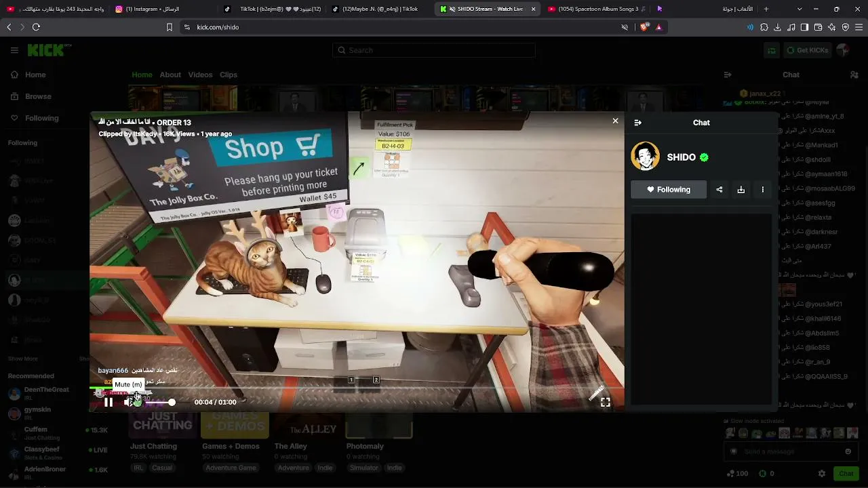Switch to the Instagram tab
The height and width of the screenshot is (488, 868).
point(163,9)
